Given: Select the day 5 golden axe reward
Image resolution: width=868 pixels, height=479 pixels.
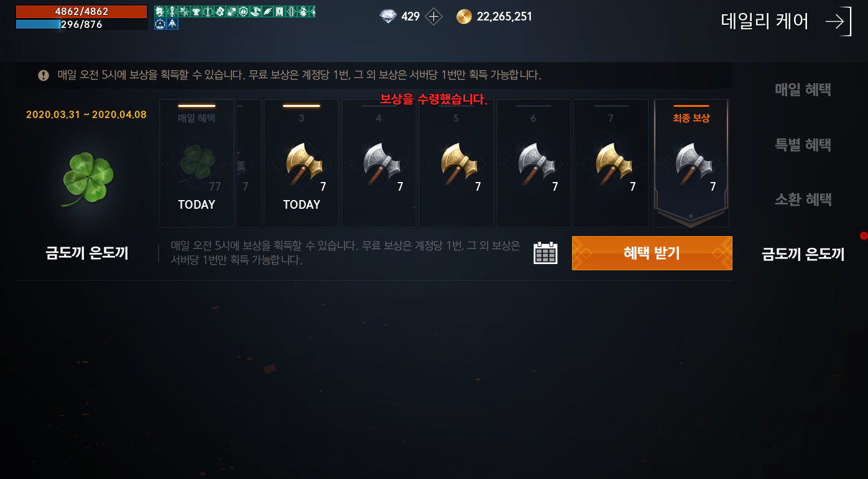Looking at the screenshot, I should pos(456,163).
